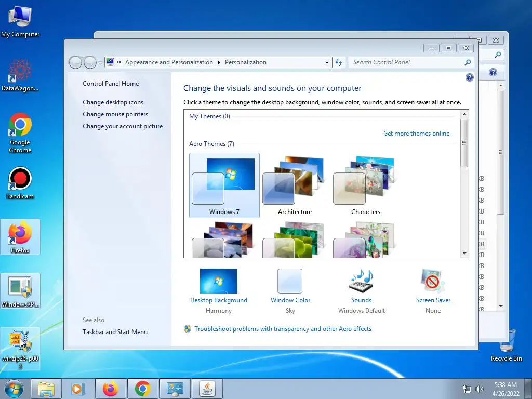This screenshot has height=399, width=532.
Task: Select Google Chrome desktop shortcut
Action: (x=20, y=133)
